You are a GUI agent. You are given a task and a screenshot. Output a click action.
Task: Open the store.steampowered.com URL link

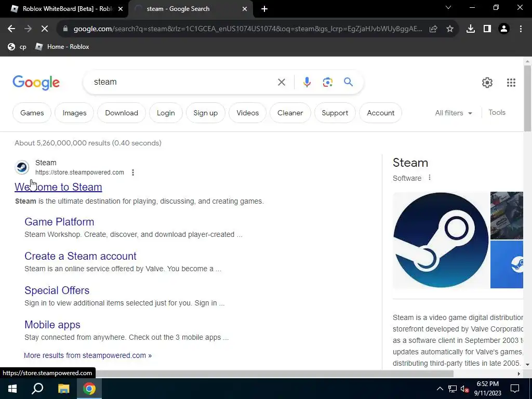[79, 172]
